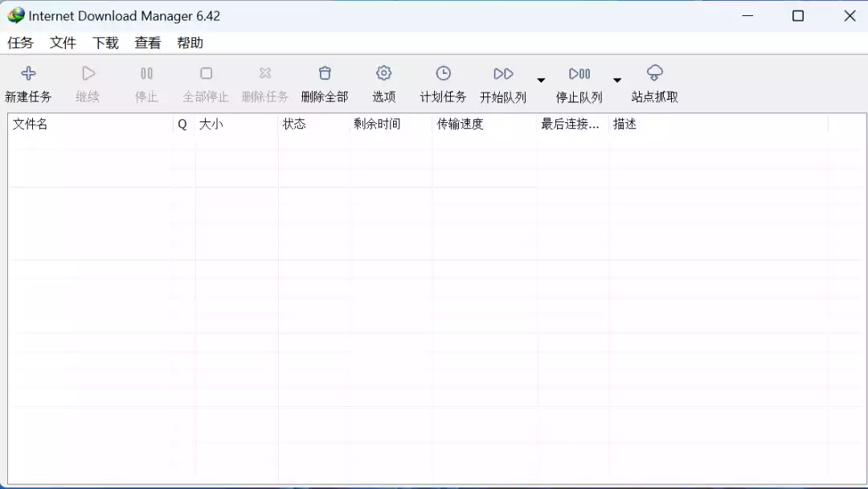Viewport: 868px width, 489px height.
Task: Launch 站点抓取 site grabber icon
Action: point(655,74)
